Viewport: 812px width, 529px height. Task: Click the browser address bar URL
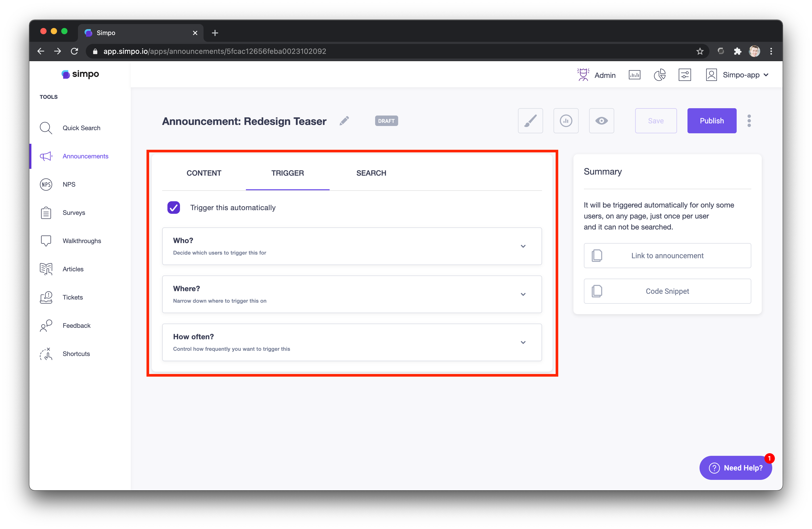215,51
